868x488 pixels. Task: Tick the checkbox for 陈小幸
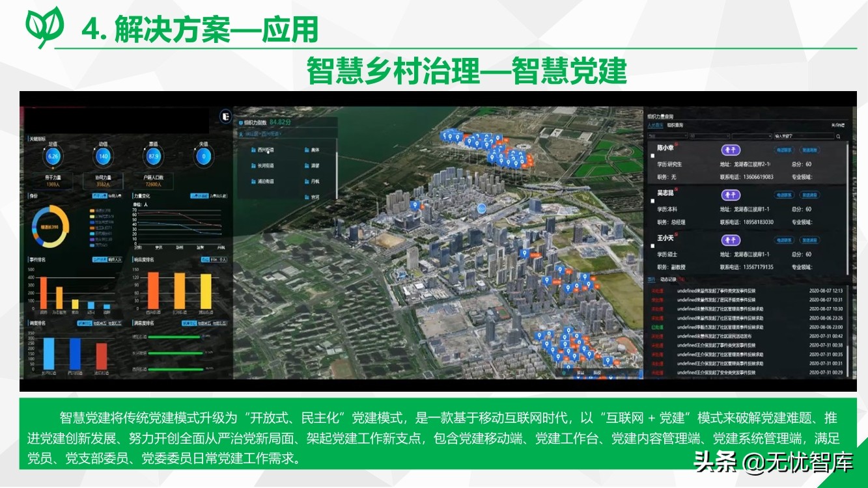652,156
